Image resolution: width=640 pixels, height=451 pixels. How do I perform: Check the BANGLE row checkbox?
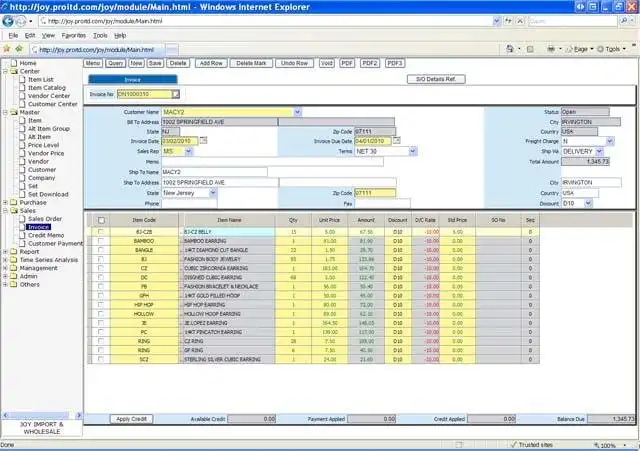tap(100, 250)
